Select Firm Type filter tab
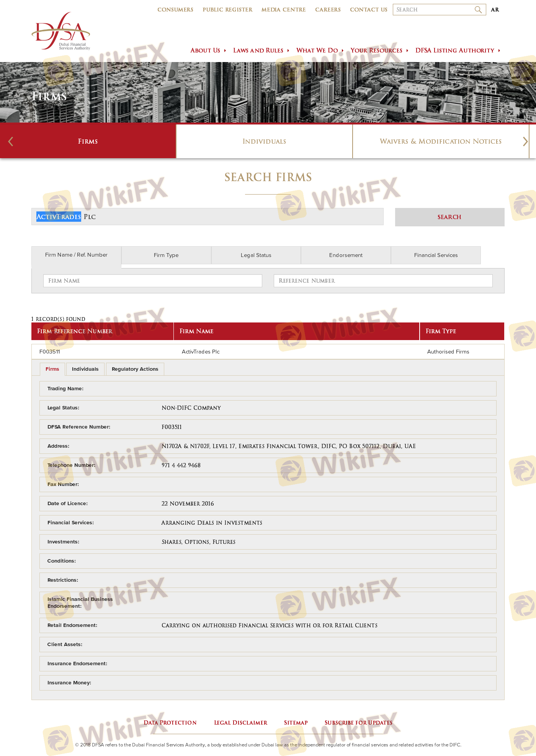The height and width of the screenshot is (756, 536). (166, 255)
